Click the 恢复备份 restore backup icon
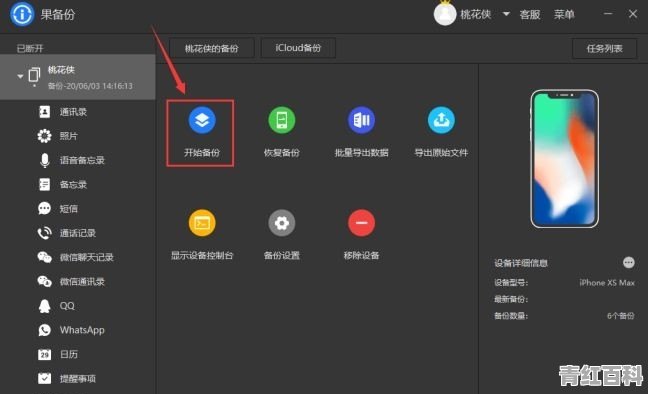Image resolution: width=649 pixels, height=394 pixels. [281, 120]
